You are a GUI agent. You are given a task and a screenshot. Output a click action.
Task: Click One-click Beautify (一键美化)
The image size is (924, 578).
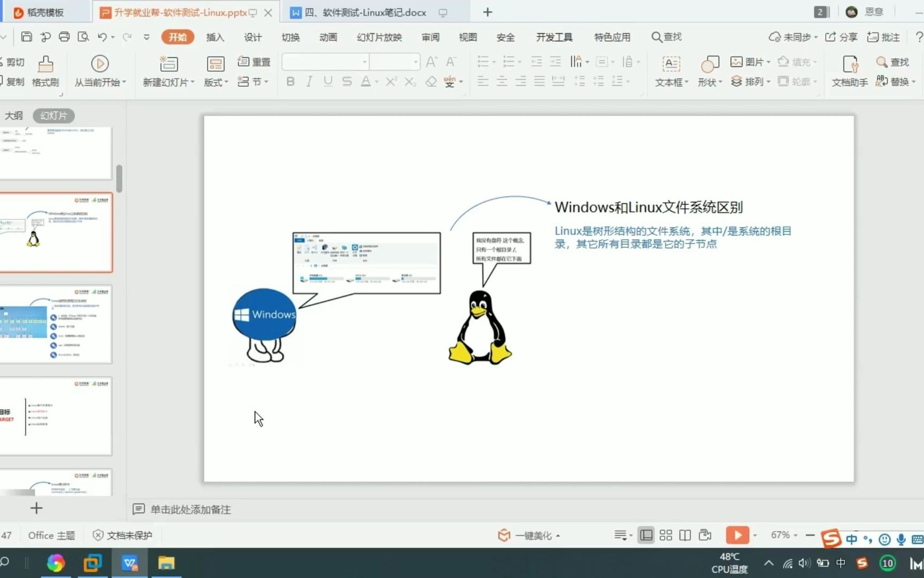[529, 535]
